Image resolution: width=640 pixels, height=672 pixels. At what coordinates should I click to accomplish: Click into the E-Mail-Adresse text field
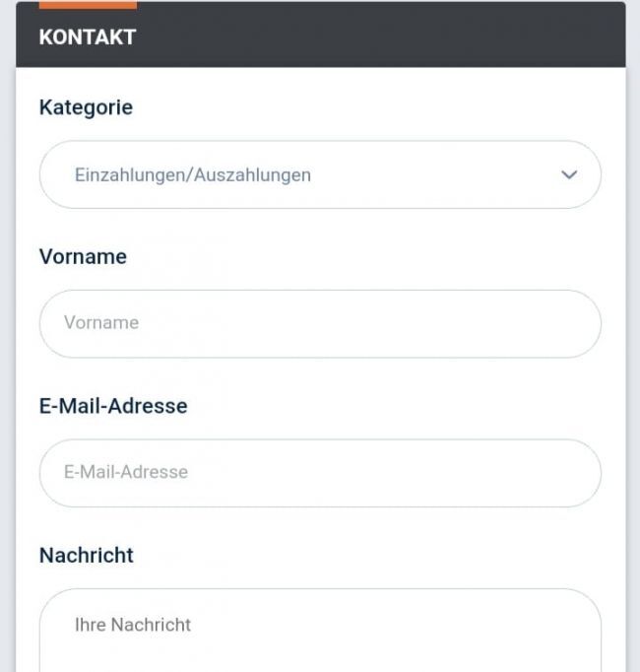point(320,473)
